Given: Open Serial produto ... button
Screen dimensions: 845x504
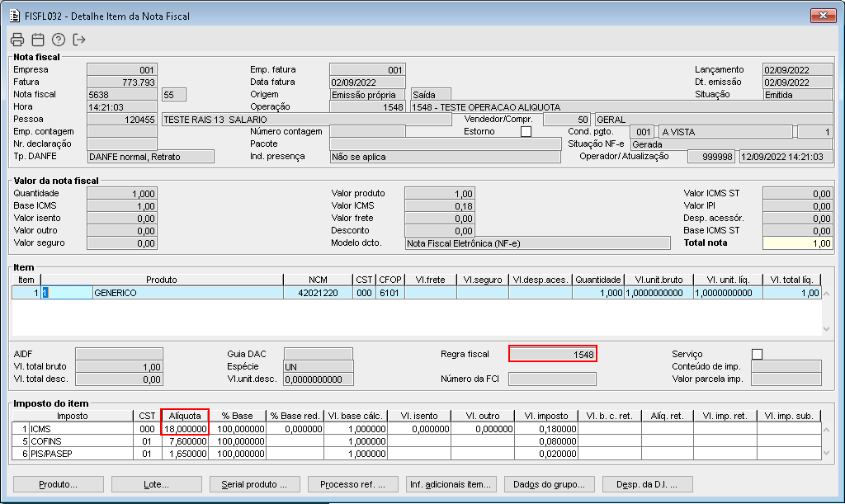Looking at the screenshot, I should point(254,484).
